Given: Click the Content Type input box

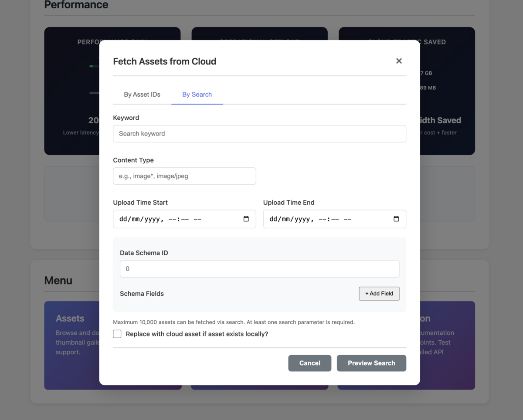Looking at the screenshot, I should (184, 176).
